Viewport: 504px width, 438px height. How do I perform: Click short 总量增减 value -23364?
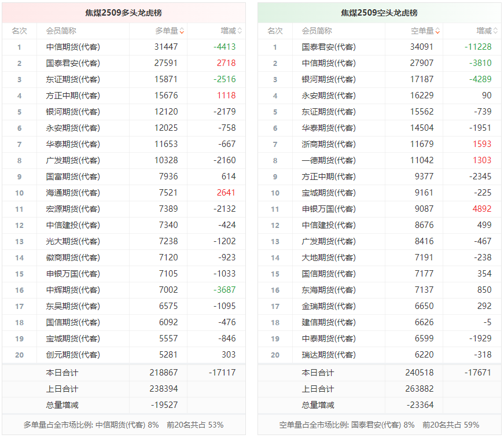coord(420,405)
